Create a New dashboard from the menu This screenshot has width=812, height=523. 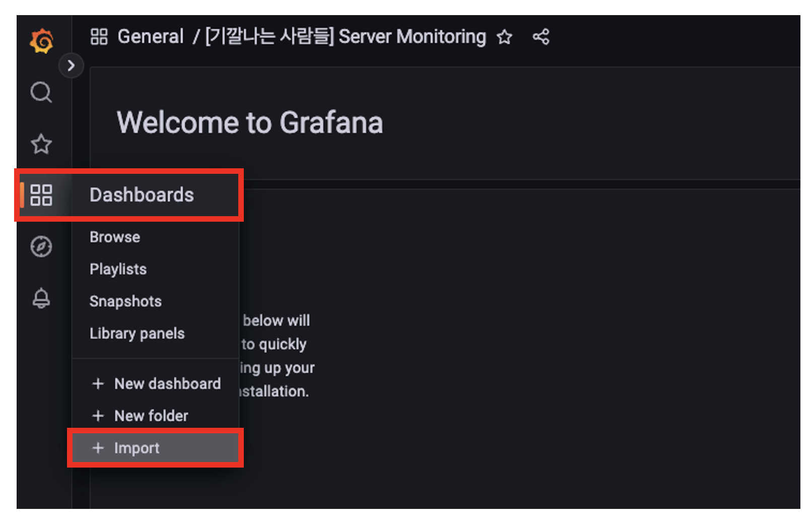pyautogui.click(x=156, y=384)
